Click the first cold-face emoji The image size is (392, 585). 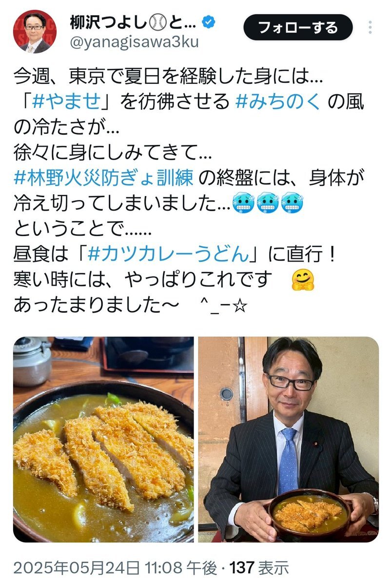click(243, 203)
